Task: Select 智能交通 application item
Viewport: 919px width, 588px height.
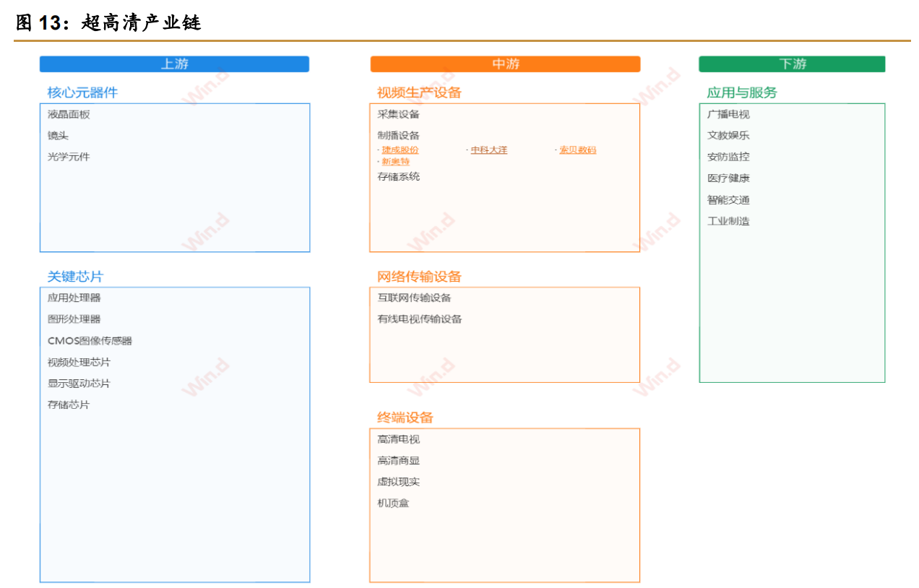Action: click(728, 200)
